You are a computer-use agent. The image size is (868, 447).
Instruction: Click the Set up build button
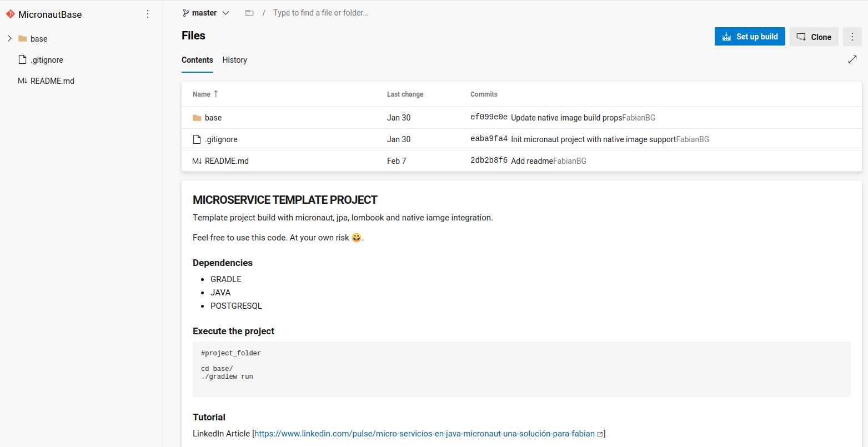click(x=750, y=37)
